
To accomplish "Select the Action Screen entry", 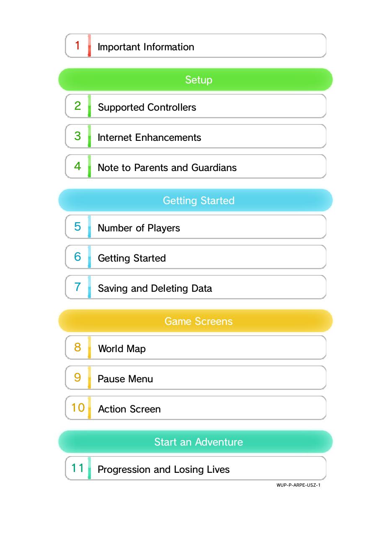I will (x=195, y=408).
